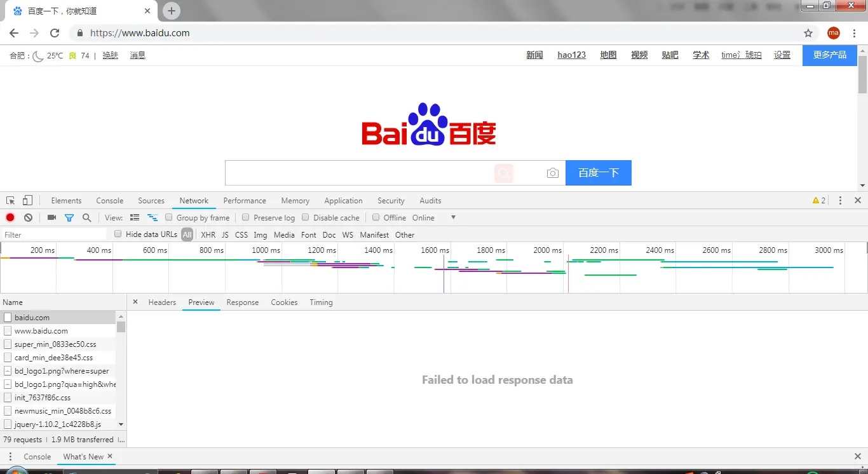This screenshot has width=868, height=474.
Task: Tick Hide data URLs checkbox
Action: coord(118,234)
